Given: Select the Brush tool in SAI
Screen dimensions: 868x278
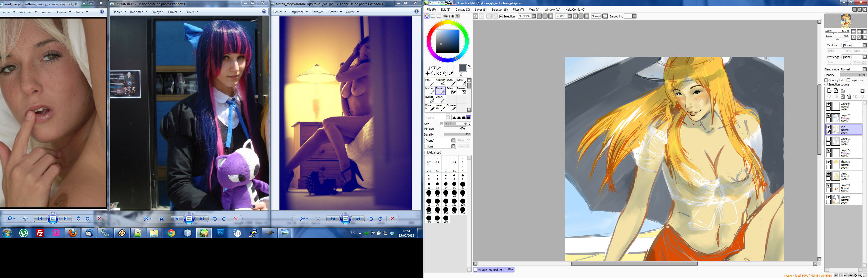Looking at the screenshot, I should pos(451,82).
